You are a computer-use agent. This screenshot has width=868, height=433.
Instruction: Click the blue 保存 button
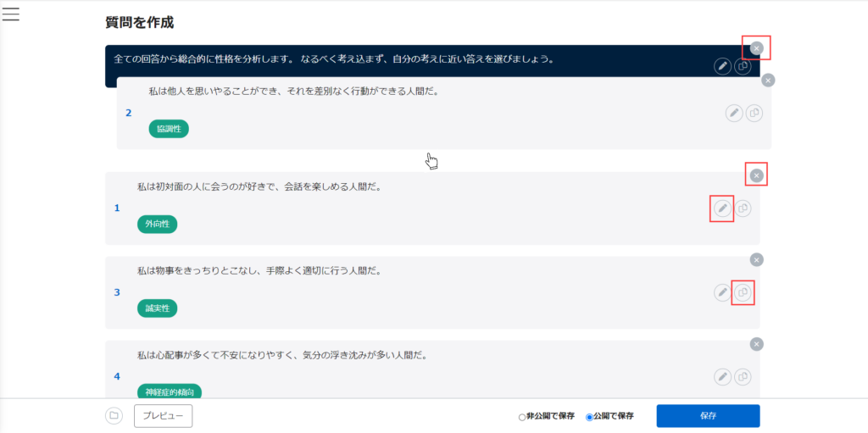tap(708, 416)
